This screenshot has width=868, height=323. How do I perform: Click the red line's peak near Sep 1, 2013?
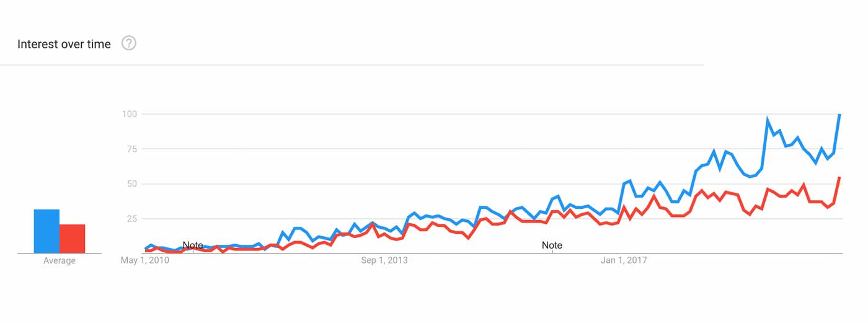[373, 224]
